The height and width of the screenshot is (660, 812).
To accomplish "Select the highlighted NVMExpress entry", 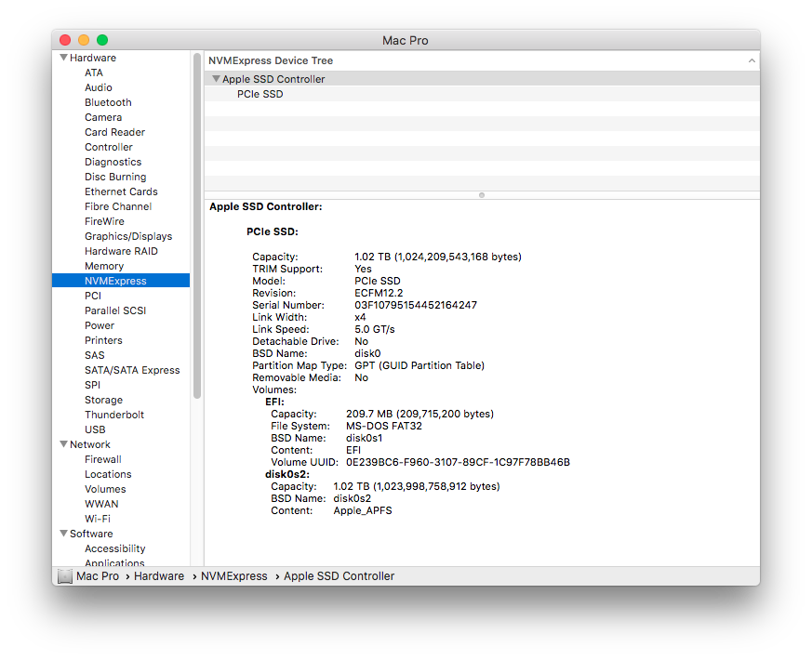I will [x=121, y=281].
